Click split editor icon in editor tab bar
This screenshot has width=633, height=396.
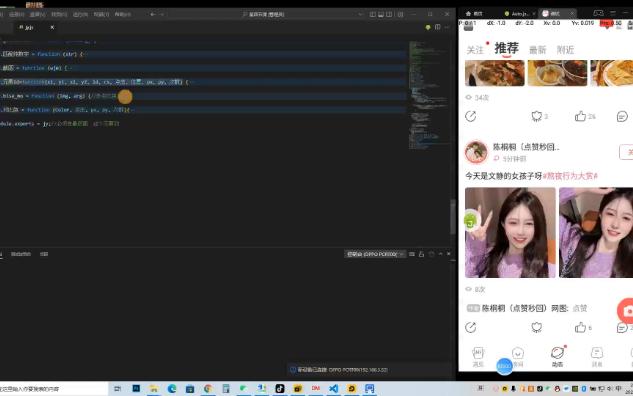(x=438, y=27)
